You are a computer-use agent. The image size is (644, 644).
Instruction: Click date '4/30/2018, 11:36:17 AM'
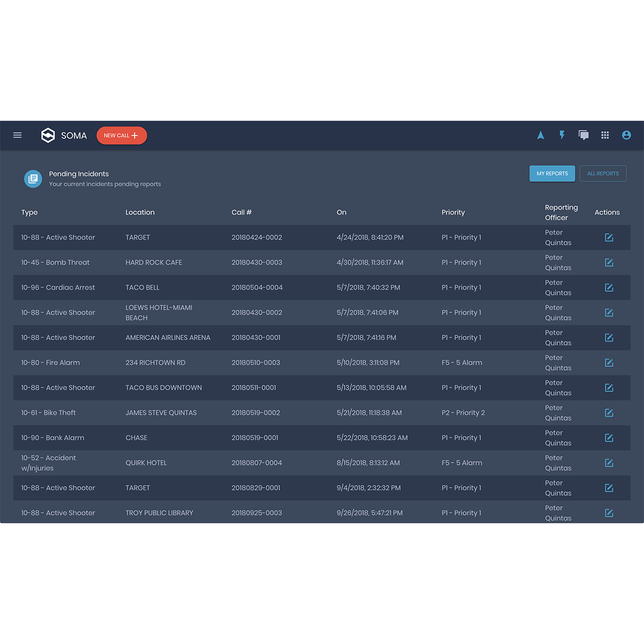[370, 262]
